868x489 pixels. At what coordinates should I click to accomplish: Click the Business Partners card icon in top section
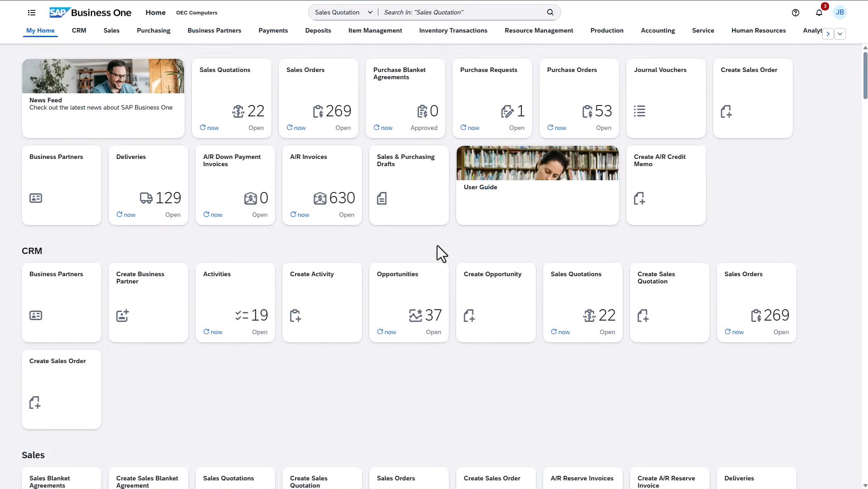coord(36,198)
